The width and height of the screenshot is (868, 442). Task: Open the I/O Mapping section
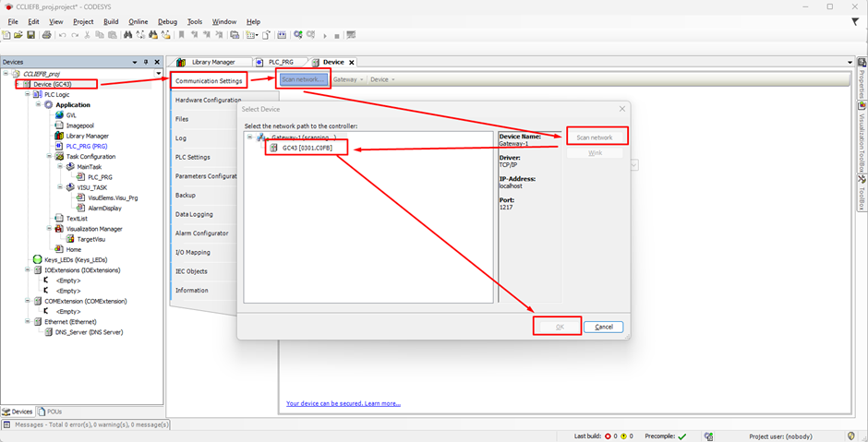[192, 252]
